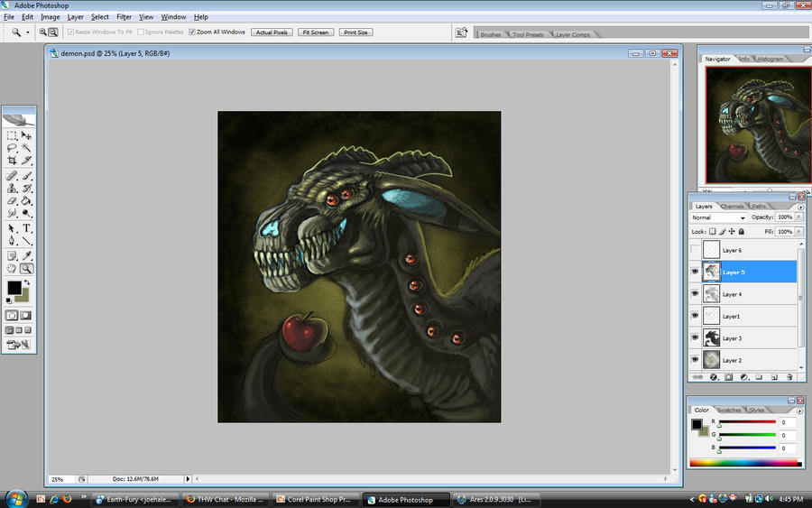
Task: Open the blend mode Normal dropdown
Action: pos(718,217)
